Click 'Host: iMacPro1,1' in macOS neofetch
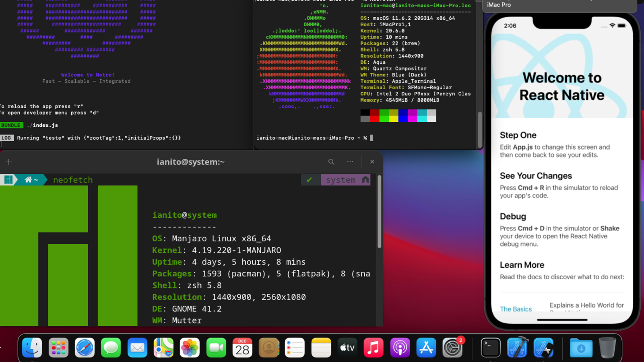Viewport: 644px width, 362px height. click(386, 25)
